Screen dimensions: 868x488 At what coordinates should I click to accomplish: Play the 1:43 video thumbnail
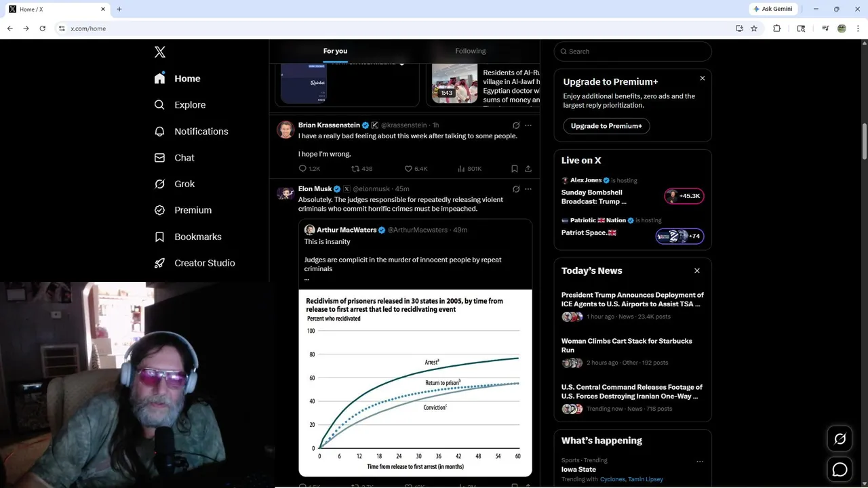click(x=455, y=84)
